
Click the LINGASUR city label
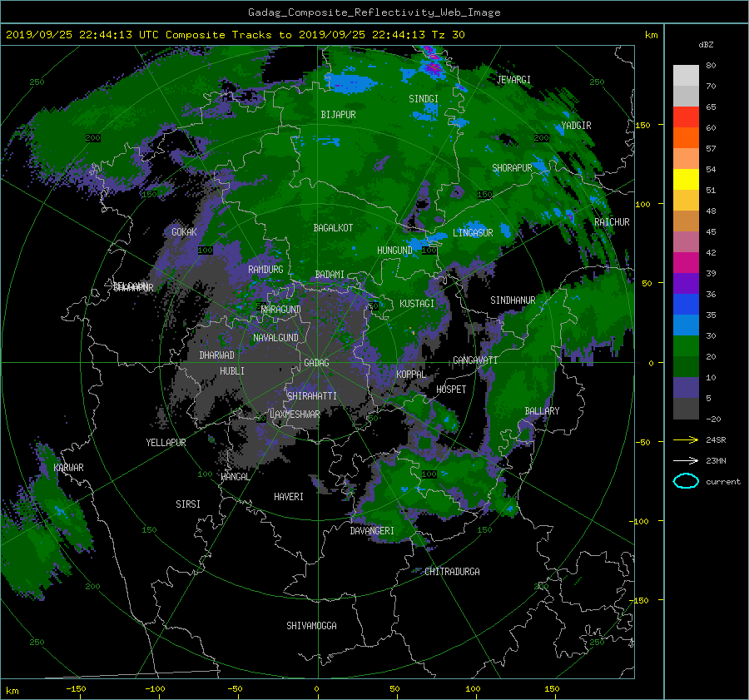(x=473, y=233)
